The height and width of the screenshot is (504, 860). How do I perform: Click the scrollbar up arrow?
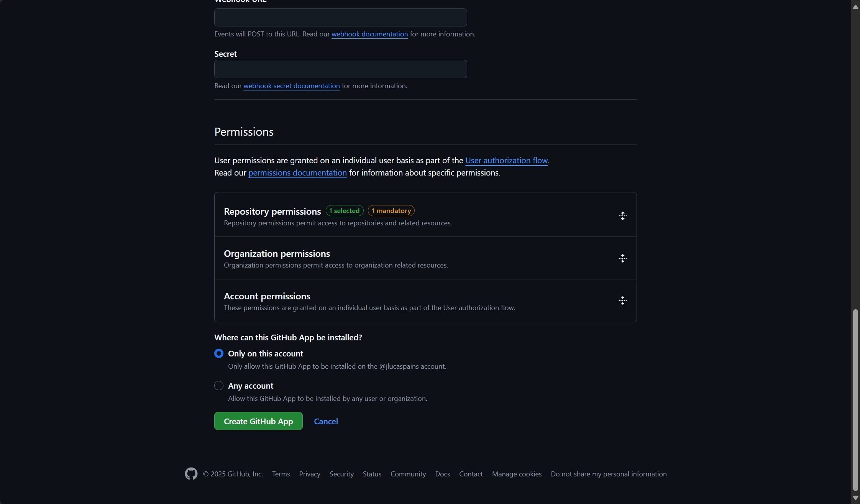pyautogui.click(x=855, y=7)
